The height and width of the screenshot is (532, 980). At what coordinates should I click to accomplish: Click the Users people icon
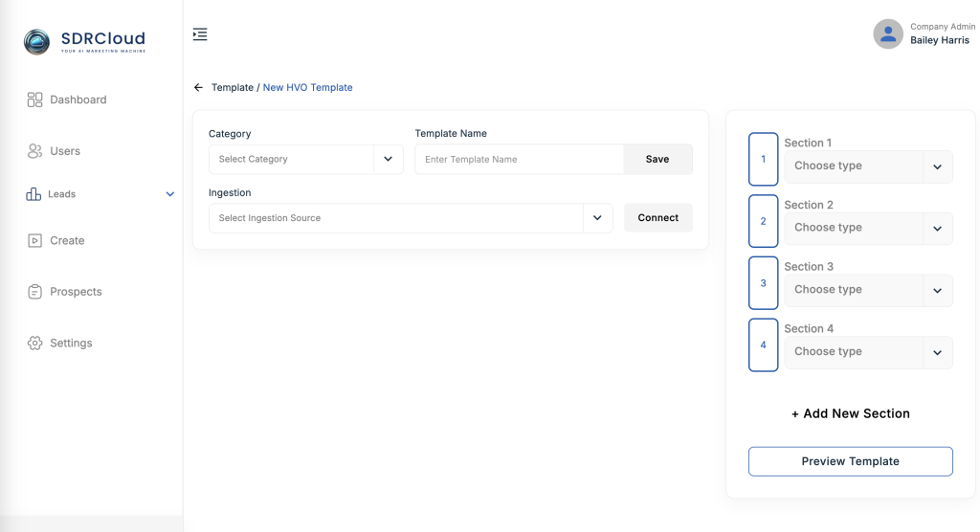pos(35,151)
